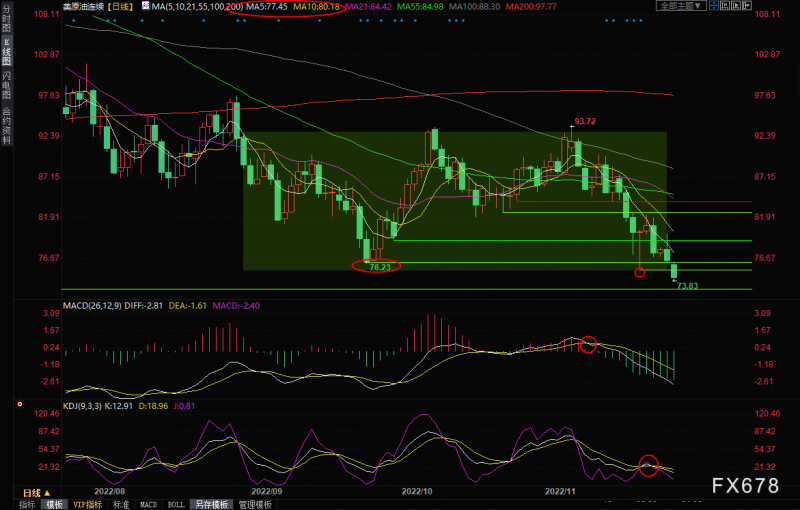
Task: Click the 2022/11 date axis label
Action: (x=560, y=491)
